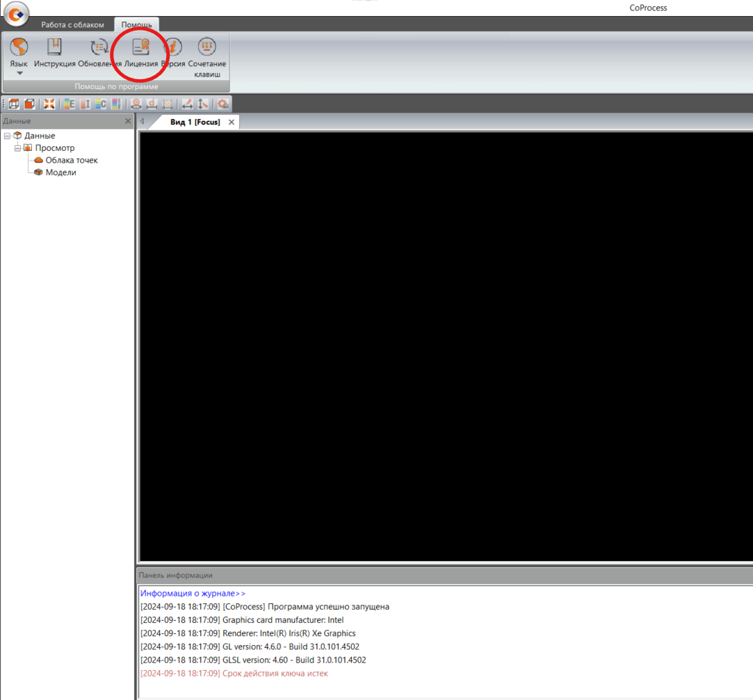Select the vertical profile measure tool
Image resolution: width=753 pixels, height=700 pixels.
[x=203, y=104]
